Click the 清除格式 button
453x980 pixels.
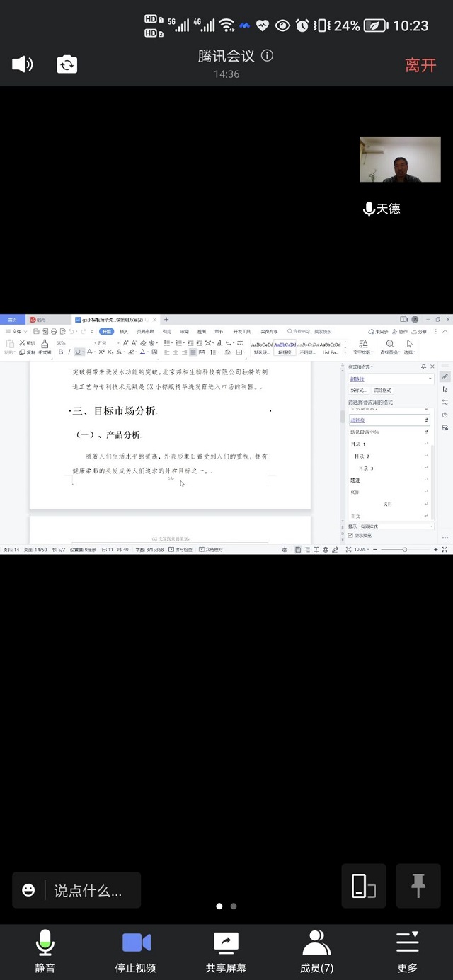coord(382,390)
